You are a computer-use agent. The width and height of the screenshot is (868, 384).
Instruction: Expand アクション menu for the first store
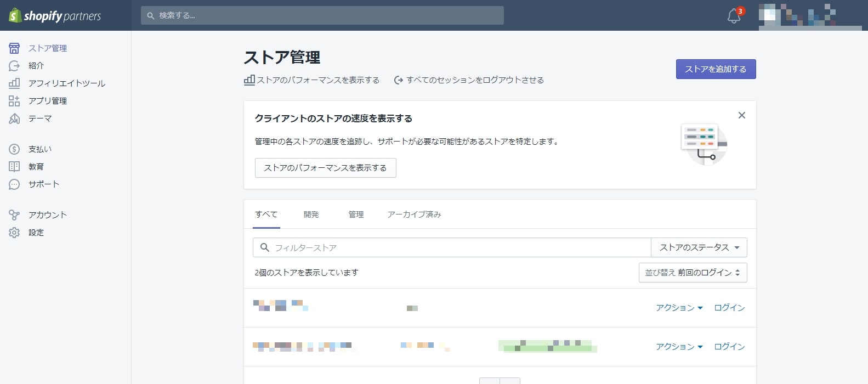(679, 308)
